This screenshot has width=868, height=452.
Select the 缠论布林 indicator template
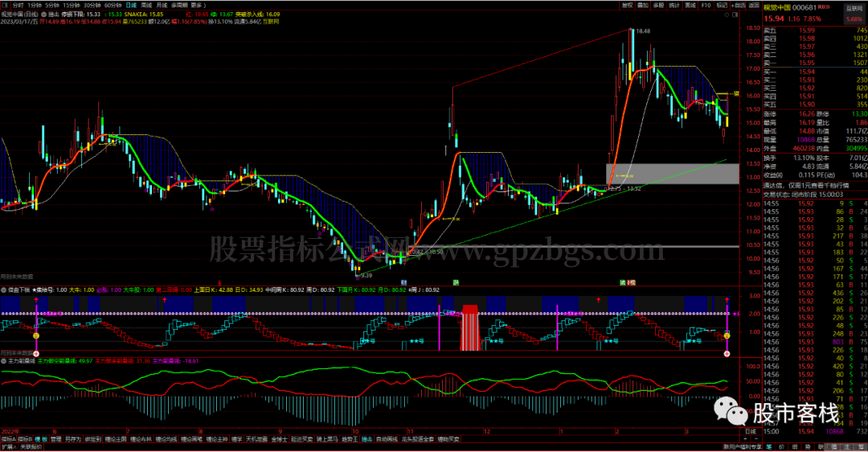(x=141, y=439)
